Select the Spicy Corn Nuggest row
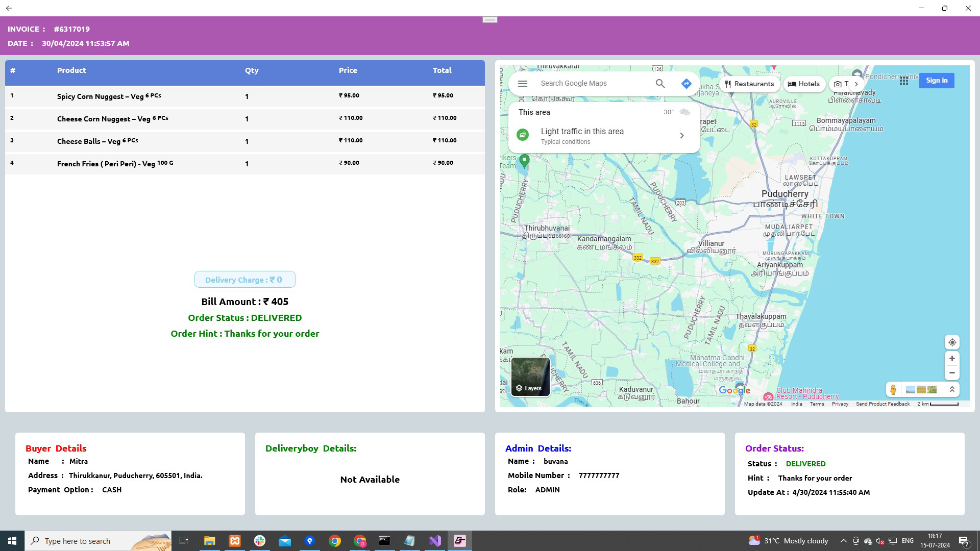Viewport: 980px width, 551px height. click(x=245, y=96)
